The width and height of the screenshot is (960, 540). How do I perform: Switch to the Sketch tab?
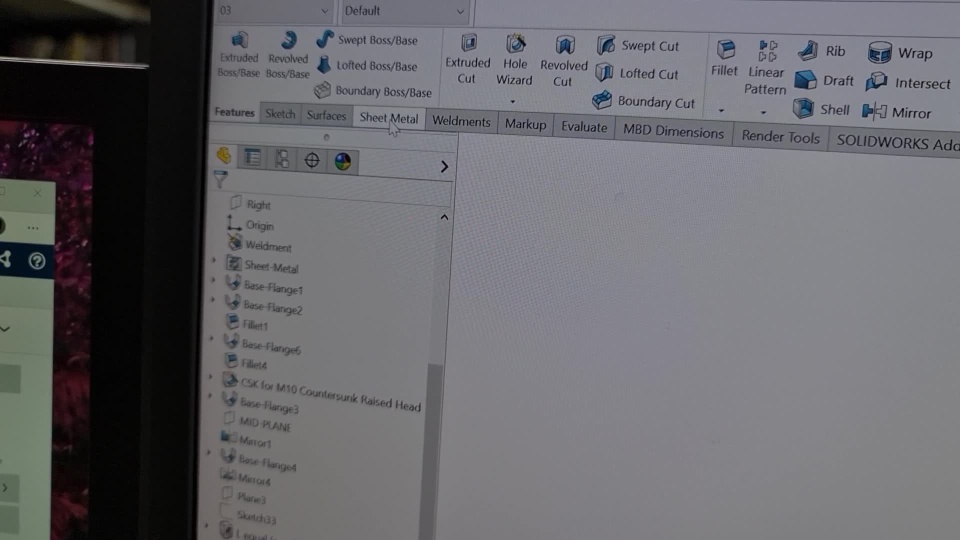[x=280, y=114]
